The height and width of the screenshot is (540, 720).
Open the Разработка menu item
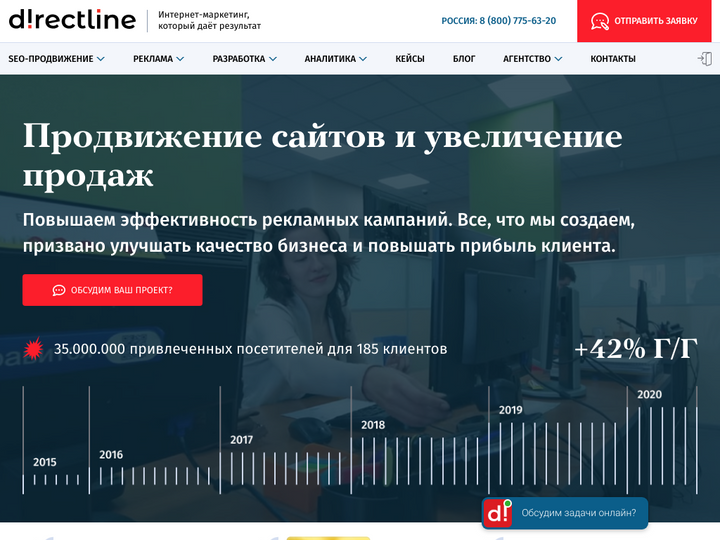point(239,59)
